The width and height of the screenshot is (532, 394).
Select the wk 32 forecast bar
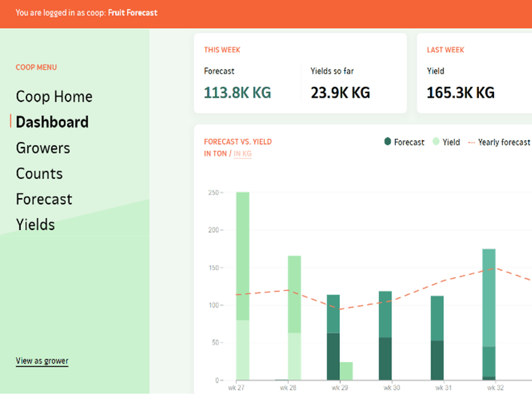coord(489,314)
